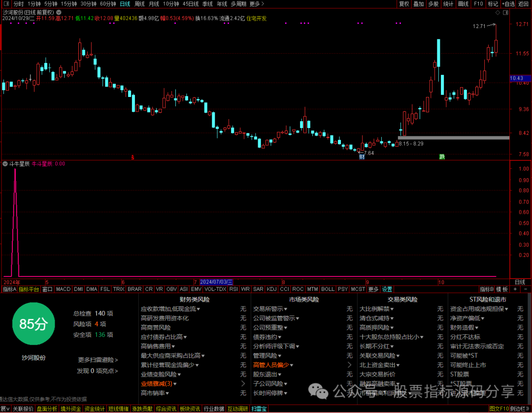Switch indicator to VOL-TDX

(215, 289)
